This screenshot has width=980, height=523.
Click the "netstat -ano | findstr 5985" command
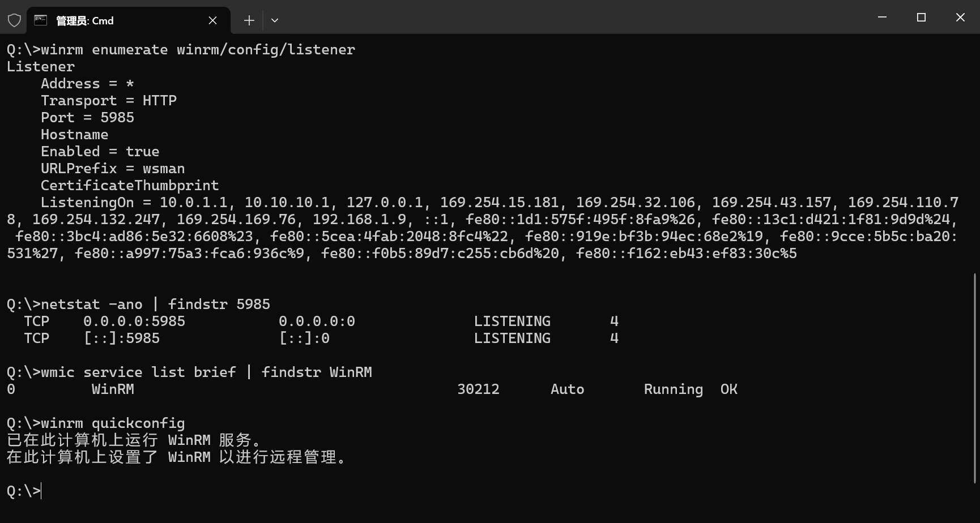point(155,304)
